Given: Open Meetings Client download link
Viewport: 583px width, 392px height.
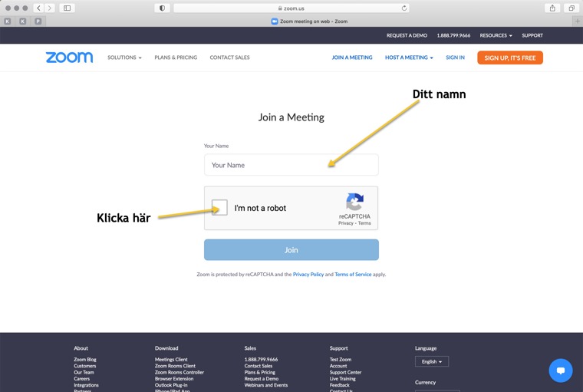Looking at the screenshot, I should (x=171, y=359).
